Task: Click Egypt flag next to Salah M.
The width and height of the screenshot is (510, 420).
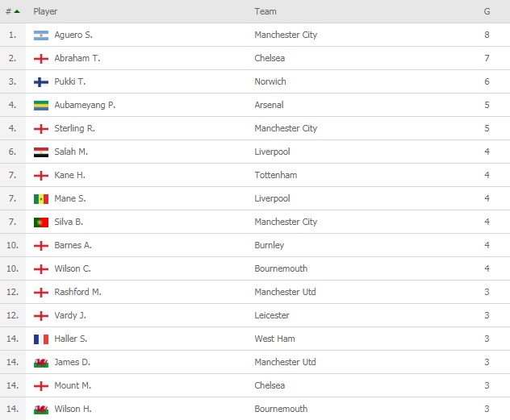Action: click(x=41, y=152)
